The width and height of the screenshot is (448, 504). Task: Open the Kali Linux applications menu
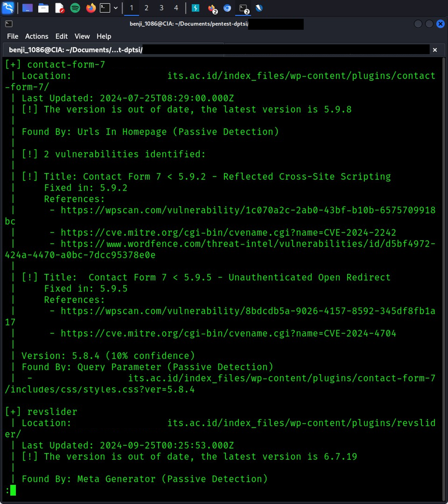tap(8, 8)
